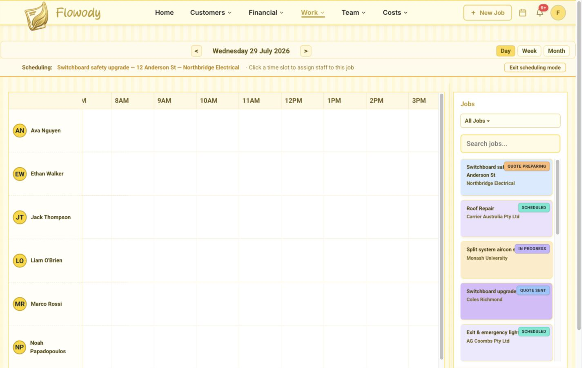
Task: Click Carrier Australia Pty Ltd customer text
Action: pos(493,217)
